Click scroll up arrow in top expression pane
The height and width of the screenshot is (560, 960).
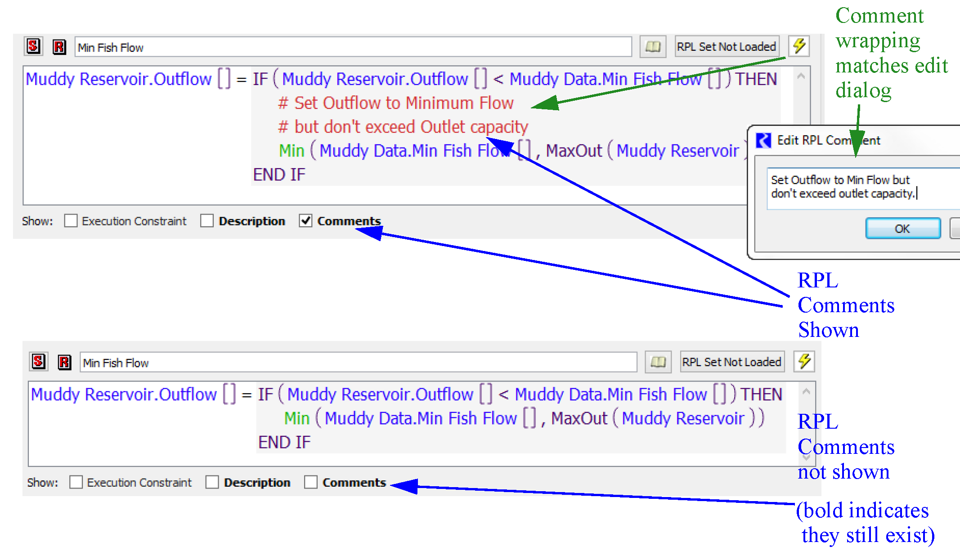[801, 76]
